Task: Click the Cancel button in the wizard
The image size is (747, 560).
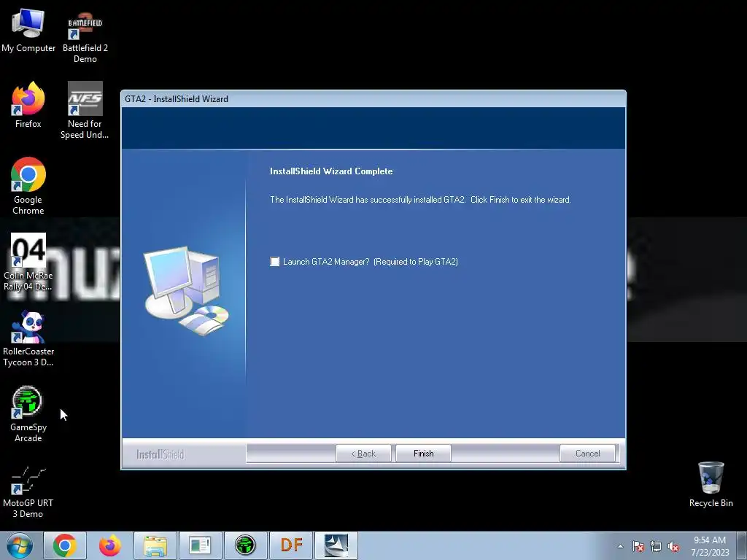Action: point(587,454)
